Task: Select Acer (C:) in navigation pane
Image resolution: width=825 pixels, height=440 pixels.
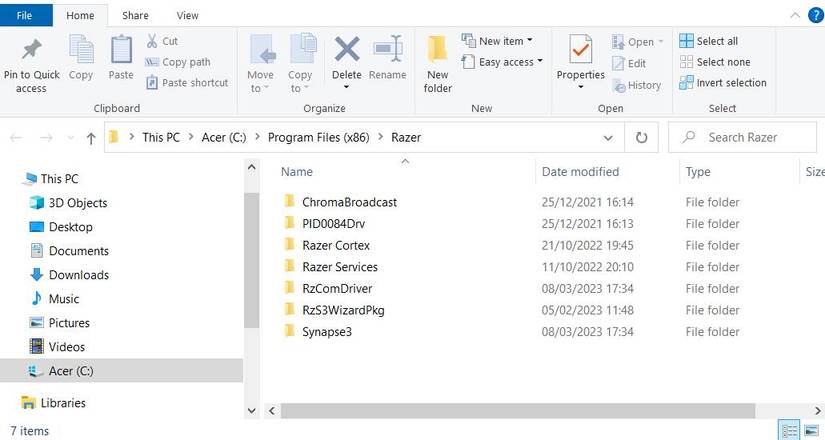Action: click(x=122, y=371)
